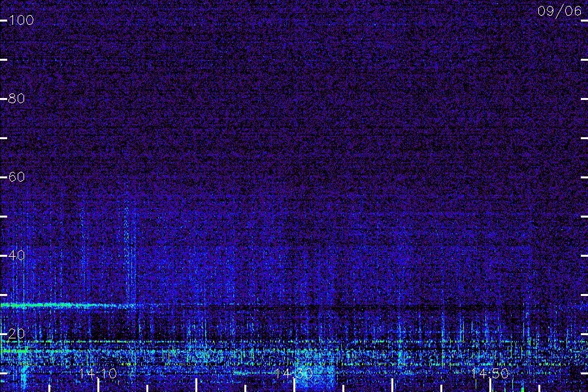
Task: Click the 20 frequency axis label
Action: click(16, 333)
